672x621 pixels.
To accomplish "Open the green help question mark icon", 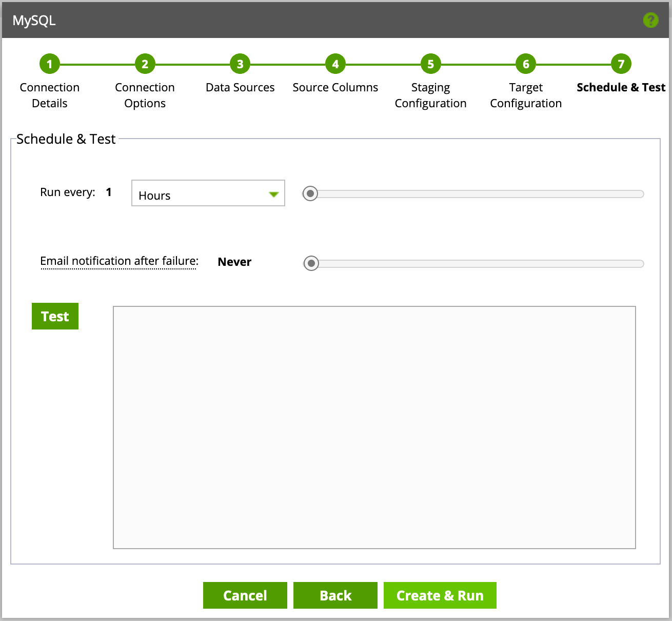I will (650, 21).
